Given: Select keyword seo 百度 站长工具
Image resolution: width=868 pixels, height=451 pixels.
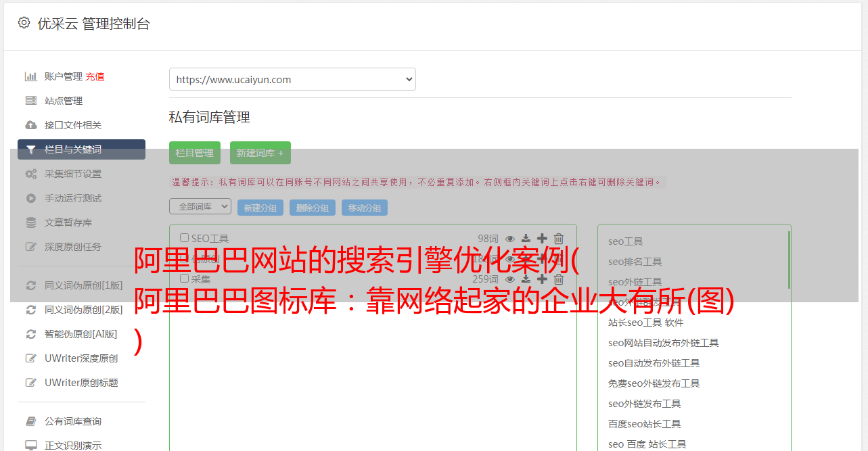Looking at the screenshot, I should point(647,444).
